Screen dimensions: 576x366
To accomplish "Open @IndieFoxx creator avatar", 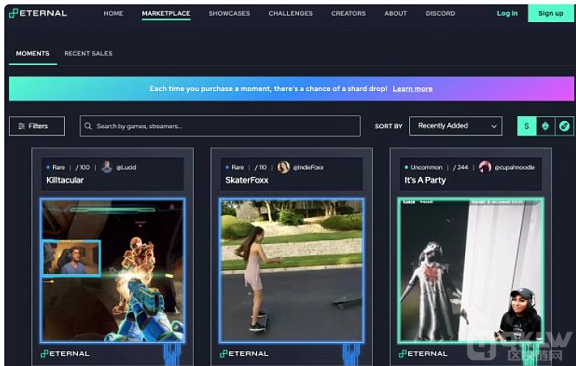I will point(284,167).
